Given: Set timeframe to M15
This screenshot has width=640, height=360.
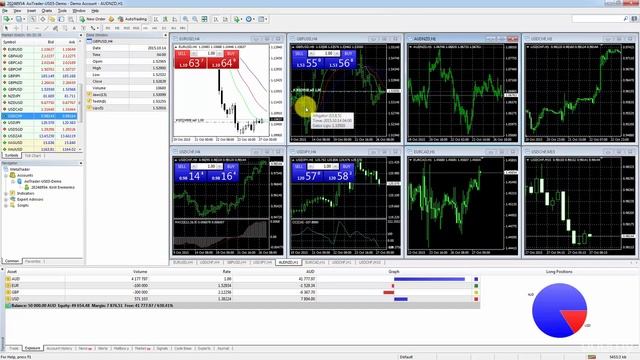Looking at the screenshot, I should (127, 28).
